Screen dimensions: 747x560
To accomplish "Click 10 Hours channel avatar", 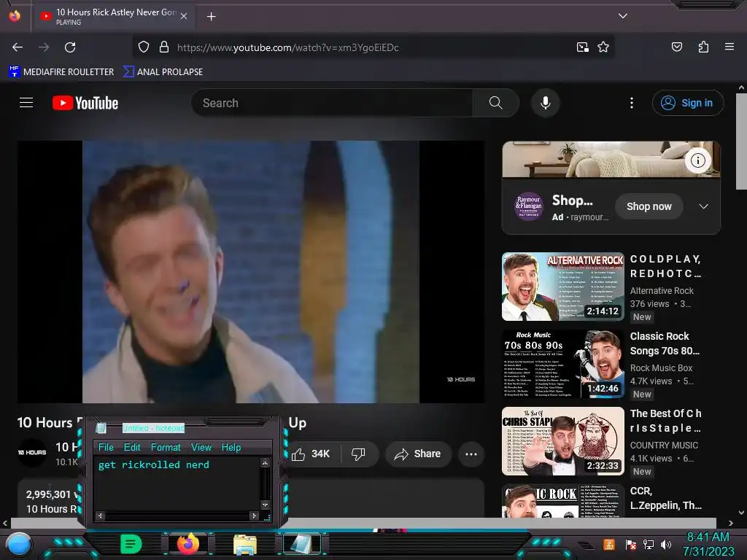I will point(32,452).
